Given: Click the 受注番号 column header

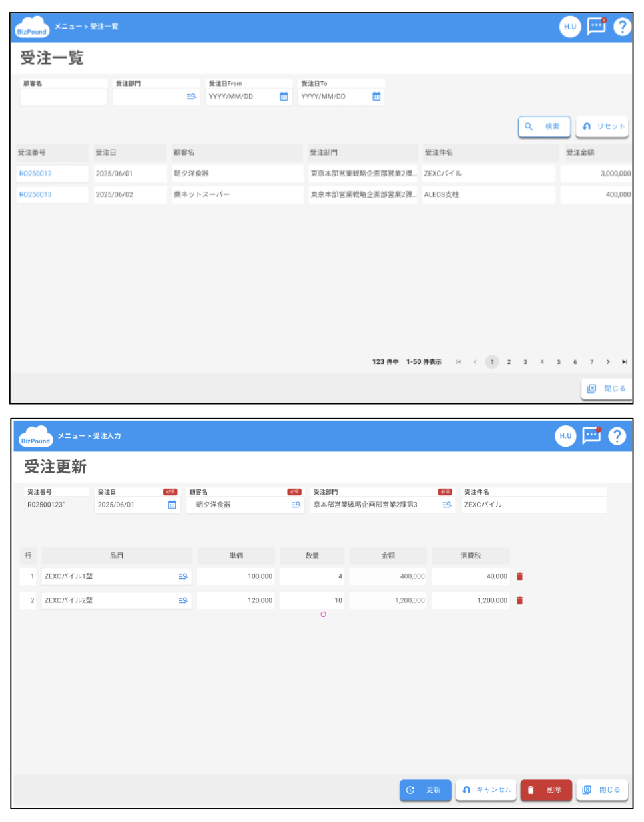Looking at the screenshot, I should coord(52,152).
